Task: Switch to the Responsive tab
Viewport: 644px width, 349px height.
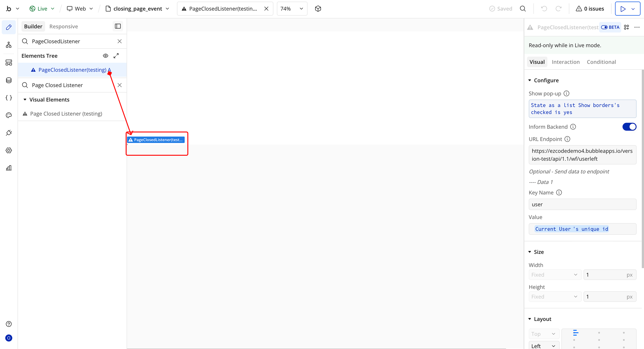Action: click(64, 27)
